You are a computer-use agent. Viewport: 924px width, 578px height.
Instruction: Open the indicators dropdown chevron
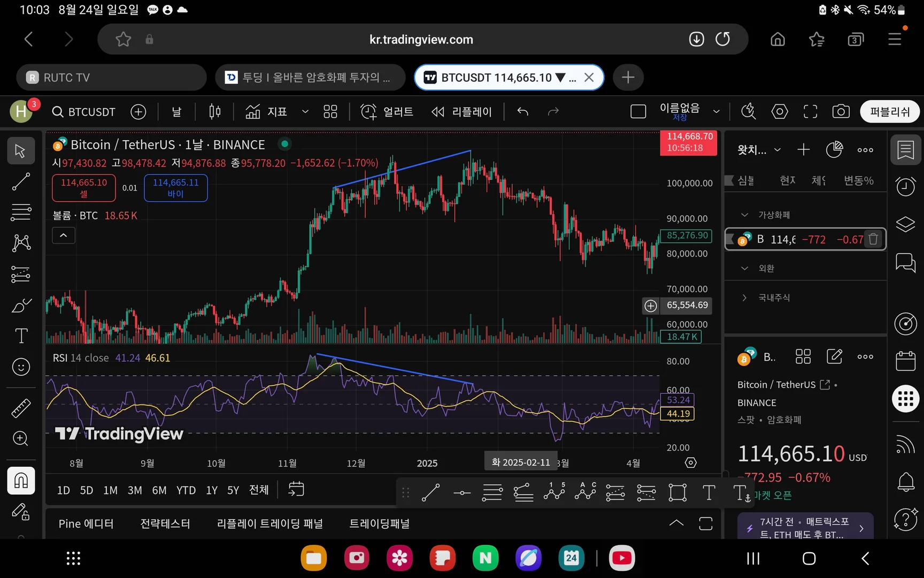tap(305, 112)
